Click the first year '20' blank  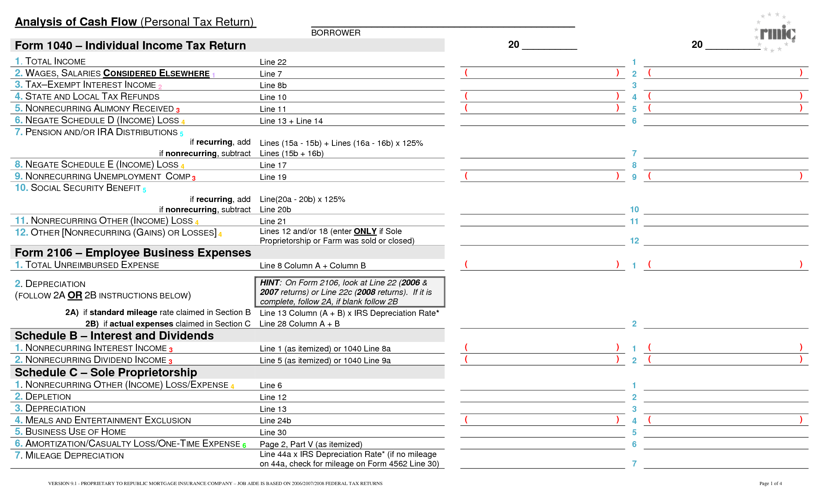click(x=549, y=45)
